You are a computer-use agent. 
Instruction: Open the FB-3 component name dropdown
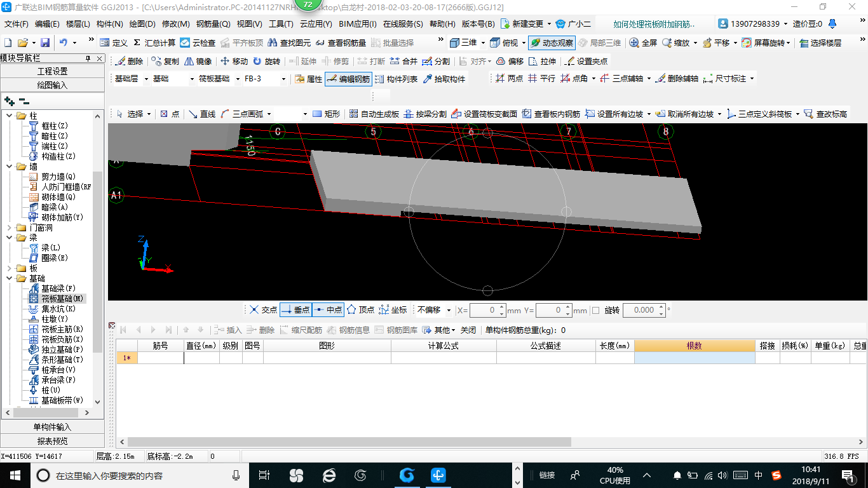click(283, 79)
